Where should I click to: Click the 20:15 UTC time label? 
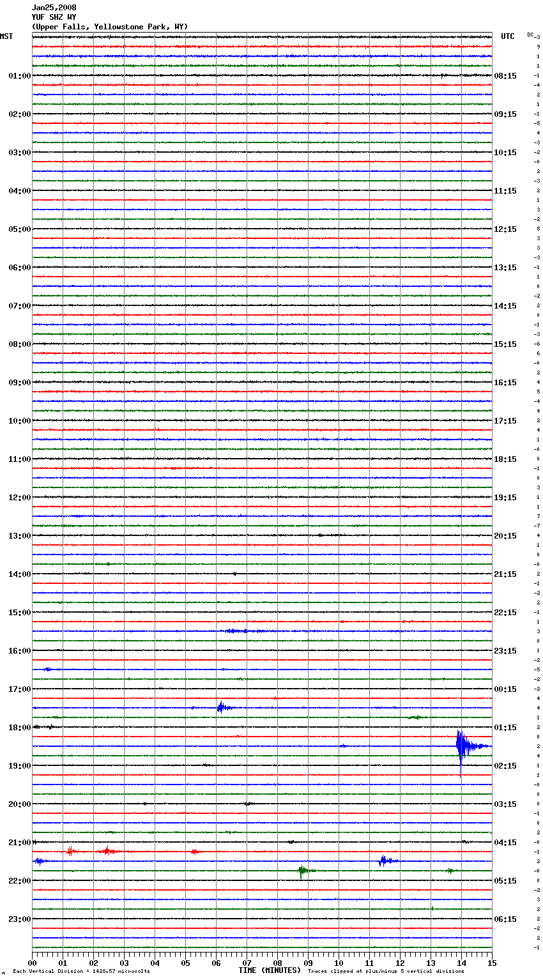505,536
